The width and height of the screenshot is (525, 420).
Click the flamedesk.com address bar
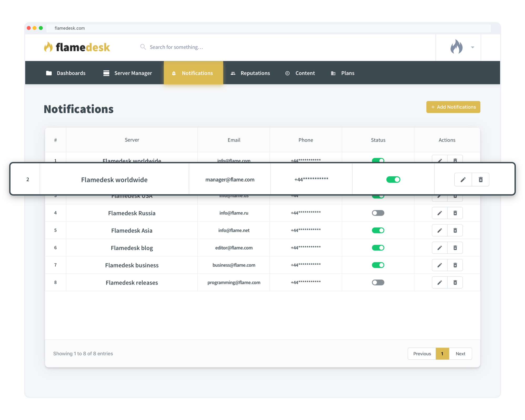click(x=269, y=28)
